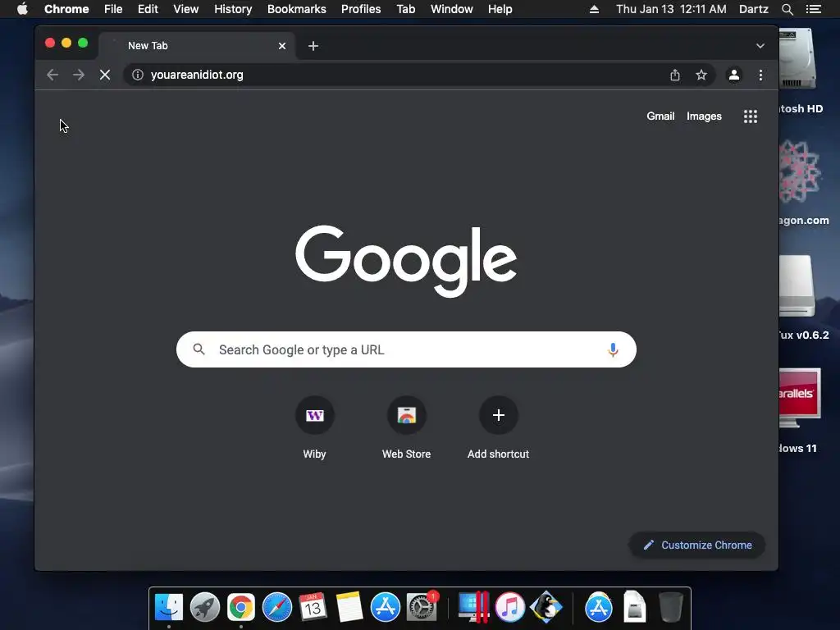Bookmark this tab with the star icon

(701, 75)
